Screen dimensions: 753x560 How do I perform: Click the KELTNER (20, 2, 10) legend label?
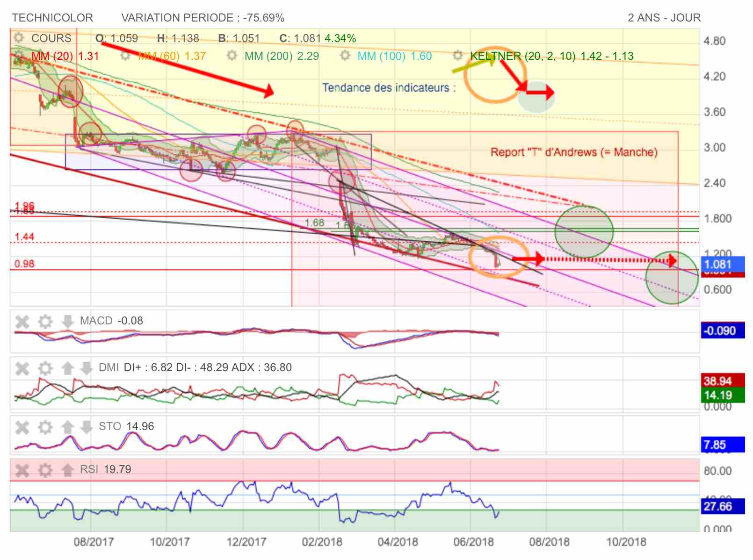(552, 56)
